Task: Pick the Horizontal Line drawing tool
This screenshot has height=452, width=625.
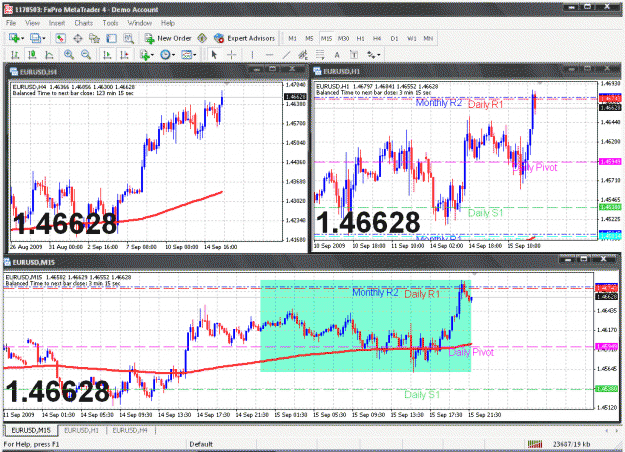Action: click(269, 55)
